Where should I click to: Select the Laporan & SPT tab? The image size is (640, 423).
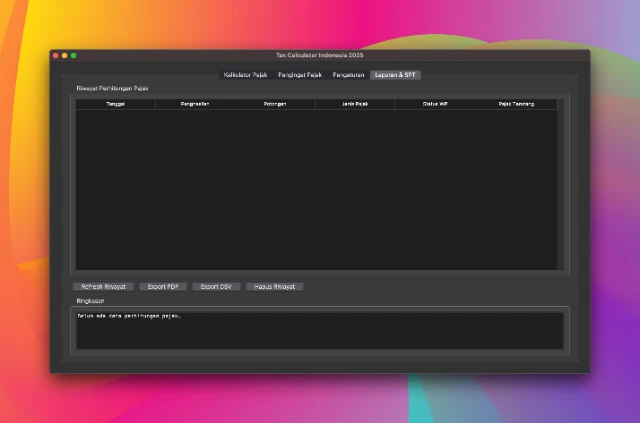(397, 75)
